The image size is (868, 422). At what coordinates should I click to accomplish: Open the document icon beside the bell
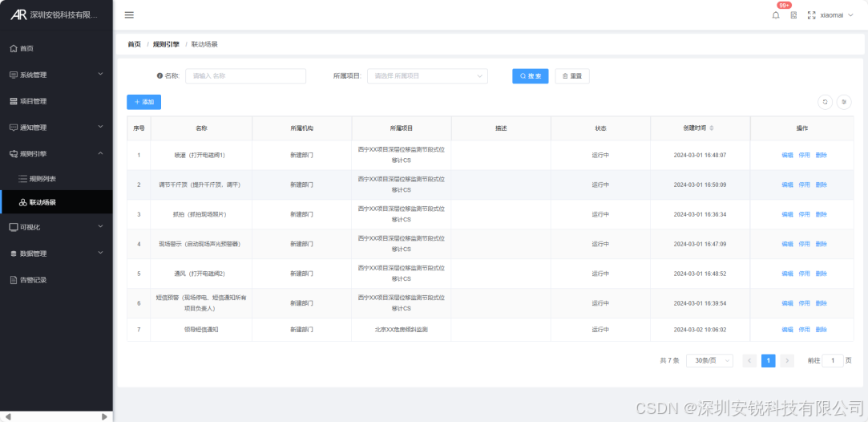click(793, 15)
